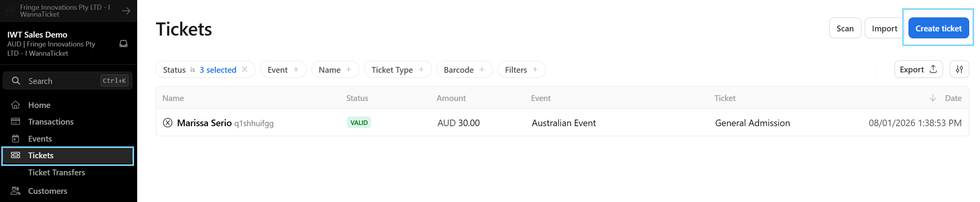The height and width of the screenshot is (202, 980).
Task: Click the Events calendar icon in sidebar
Action: (x=15, y=139)
